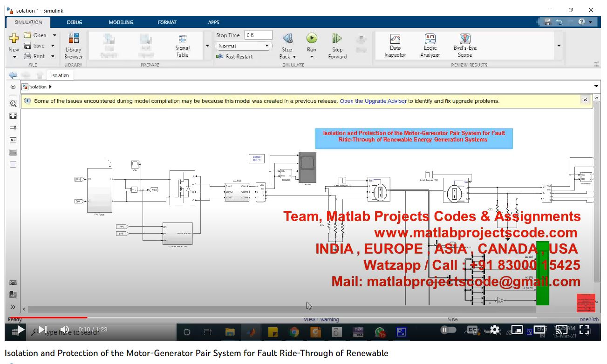Click the Hide/Show Explorer Bar circle icon
This screenshot has height=364, width=607.
(13, 87)
